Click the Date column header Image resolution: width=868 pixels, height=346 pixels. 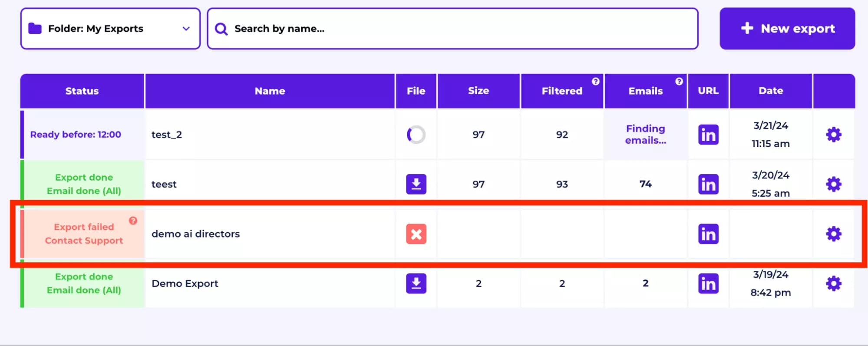770,91
